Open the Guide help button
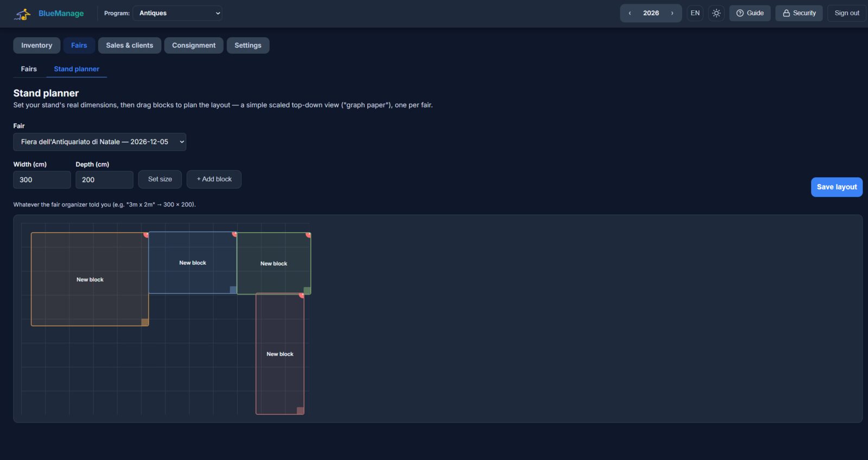The height and width of the screenshot is (460, 868). [x=750, y=13]
